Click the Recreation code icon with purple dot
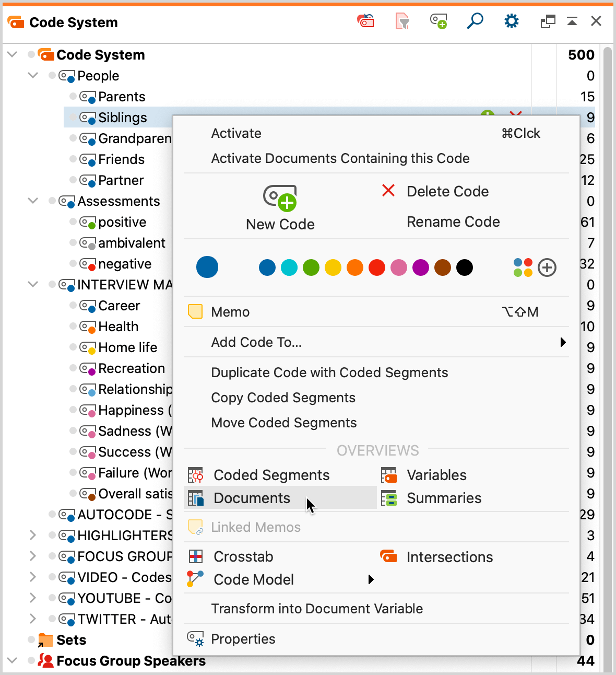 click(87, 369)
